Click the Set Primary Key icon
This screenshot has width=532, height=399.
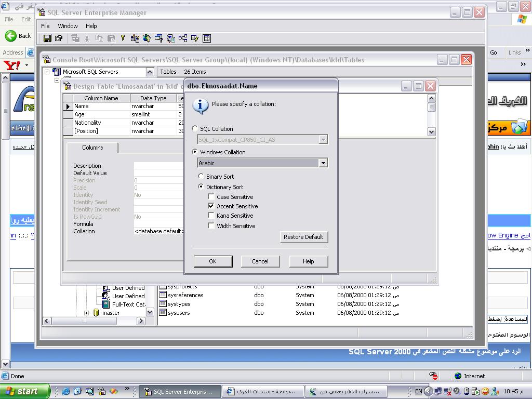click(x=123, y=38)
